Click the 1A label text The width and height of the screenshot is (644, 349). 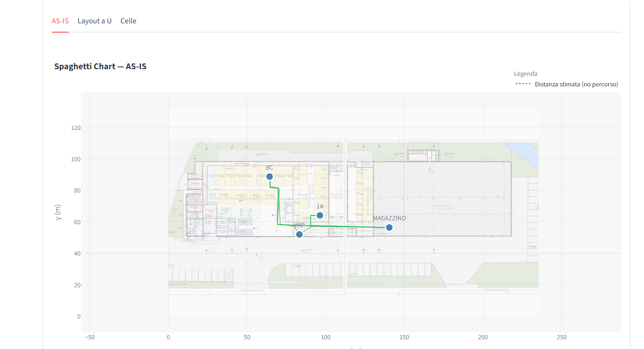(320, 206)
